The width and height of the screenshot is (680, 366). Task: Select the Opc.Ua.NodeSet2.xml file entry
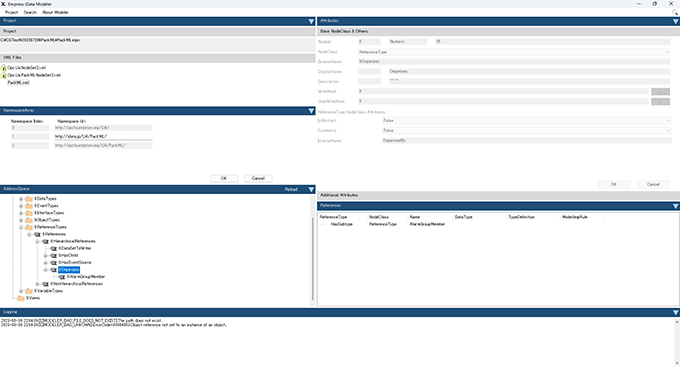tap(26, 68)
